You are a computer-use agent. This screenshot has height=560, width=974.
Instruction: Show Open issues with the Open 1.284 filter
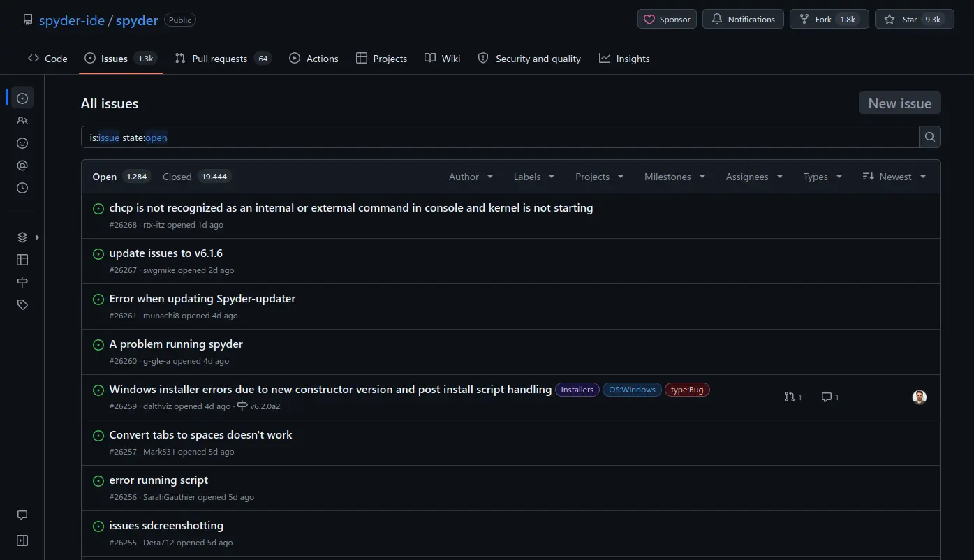tap(120, 177)
